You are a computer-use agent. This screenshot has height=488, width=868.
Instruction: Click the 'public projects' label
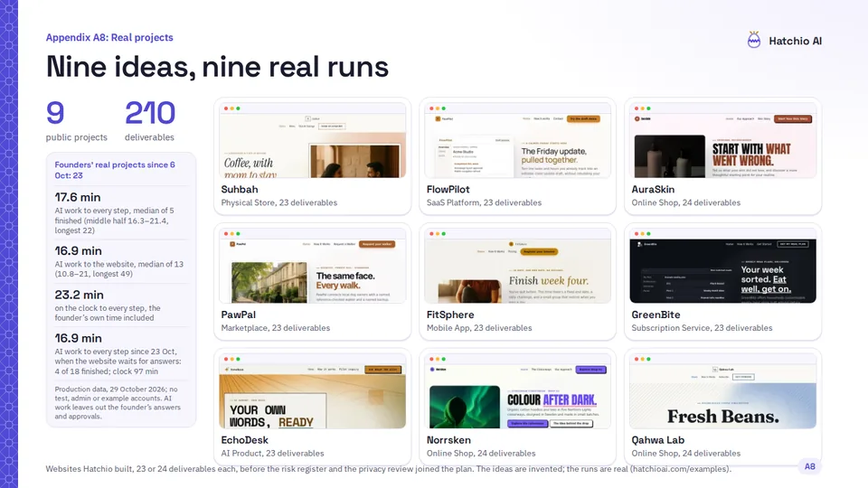coord(76,137)
